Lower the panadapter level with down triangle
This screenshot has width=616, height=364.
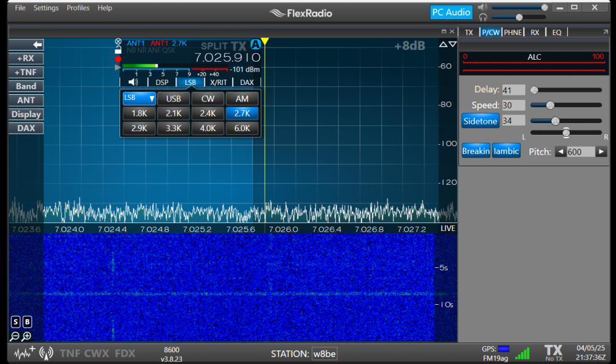click(453, 44)
